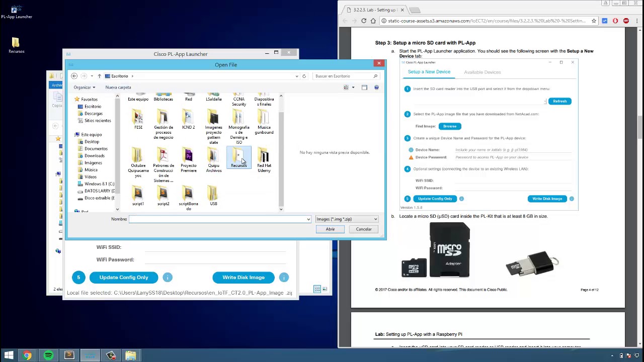
Task: Open Recursos folder on the desktop
Action: [16, 45]
